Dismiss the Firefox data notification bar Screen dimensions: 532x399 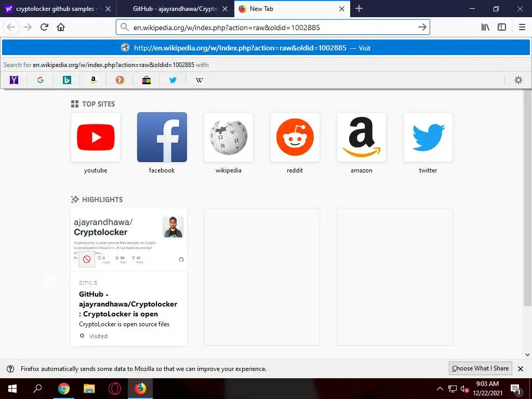(x=521, y=369)
